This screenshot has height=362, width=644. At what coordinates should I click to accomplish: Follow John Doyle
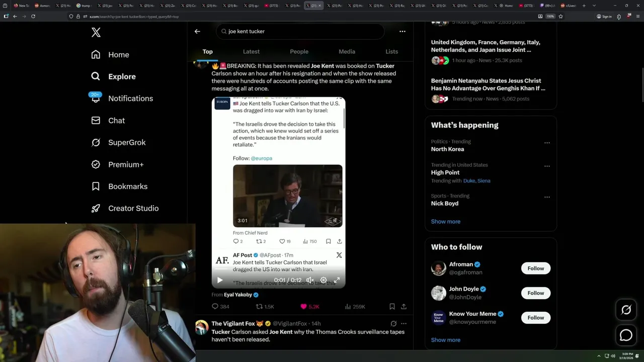(536, 293)
